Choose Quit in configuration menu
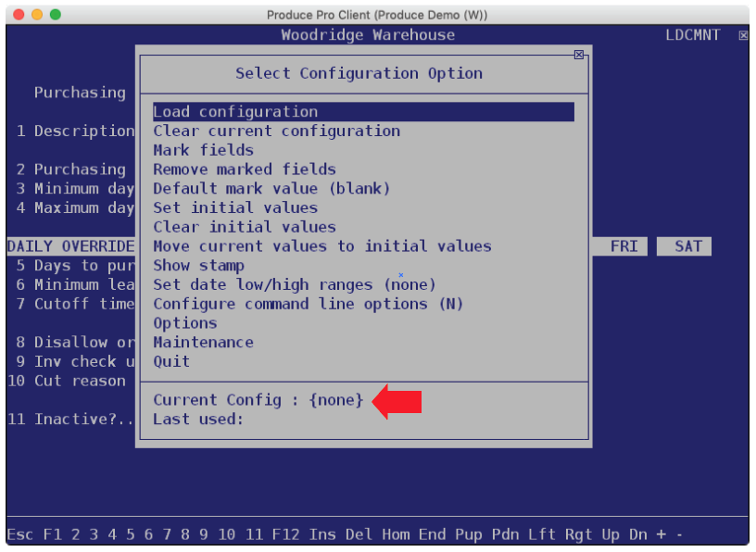The image size is (756, 552). [x=171, y=361]
